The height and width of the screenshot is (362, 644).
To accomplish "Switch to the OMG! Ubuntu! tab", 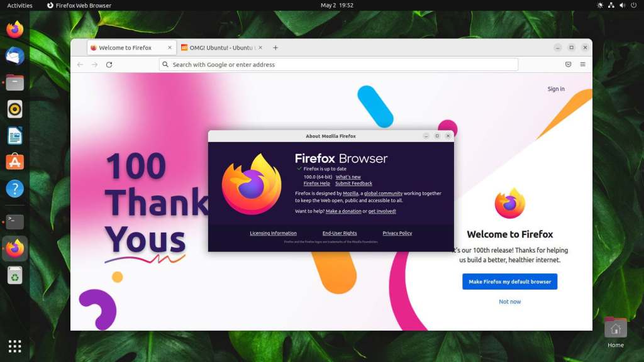I will [217, 47].
